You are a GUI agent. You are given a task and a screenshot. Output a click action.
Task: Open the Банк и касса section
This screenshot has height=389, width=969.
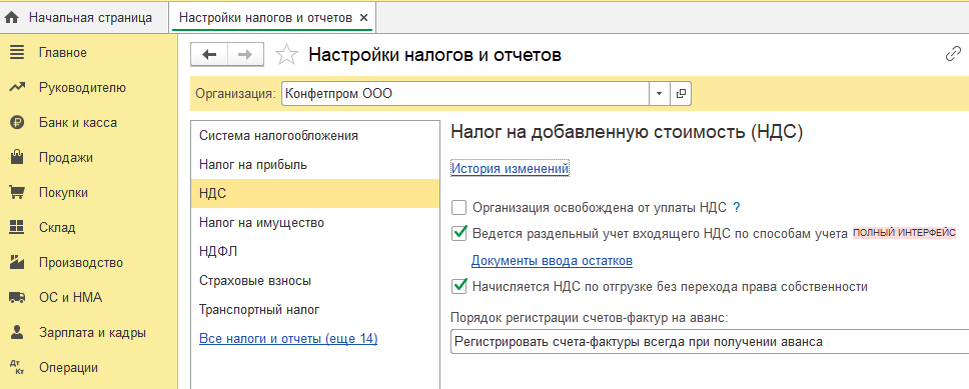[x=77, y=122]
